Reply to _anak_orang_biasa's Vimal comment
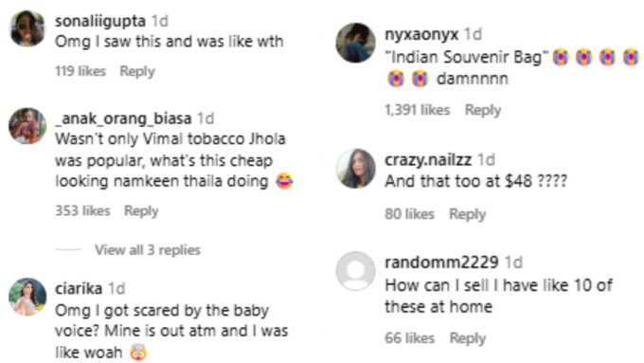 click(141, 210)
